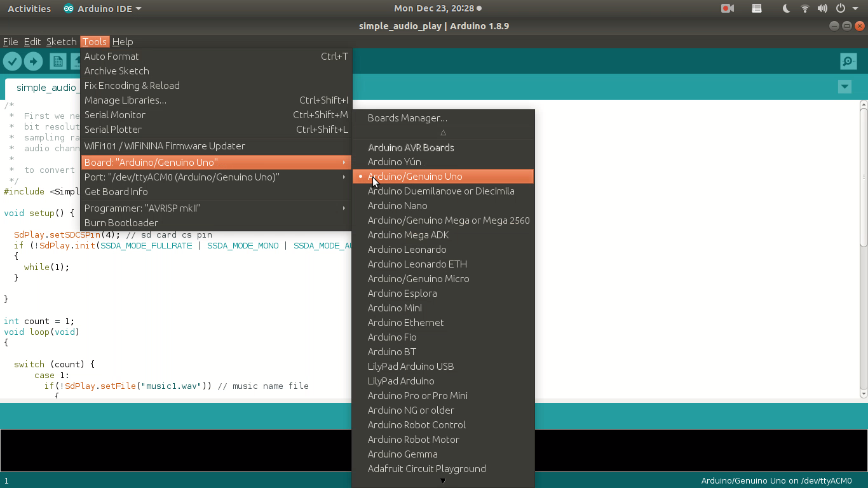Screen dimensions: 868x488
Task: Click the editor vertical scrollbar
Action: (x=864, y=178)
